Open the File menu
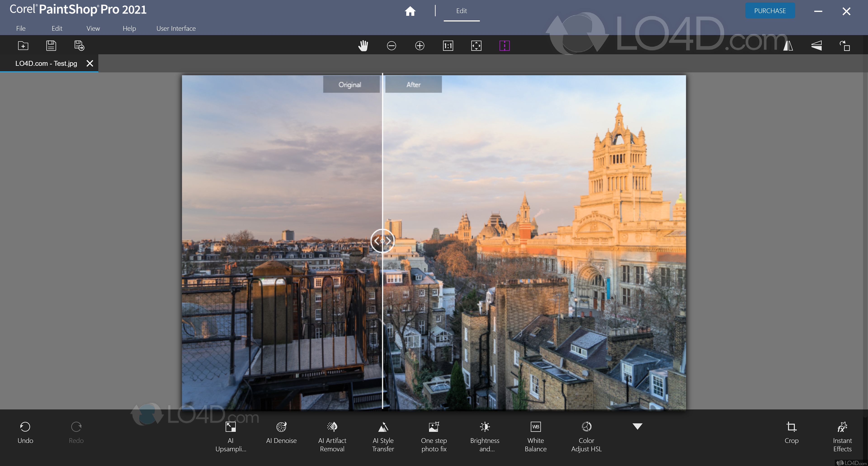The width and height of the screenshot is (868, 466). [21, 28]
